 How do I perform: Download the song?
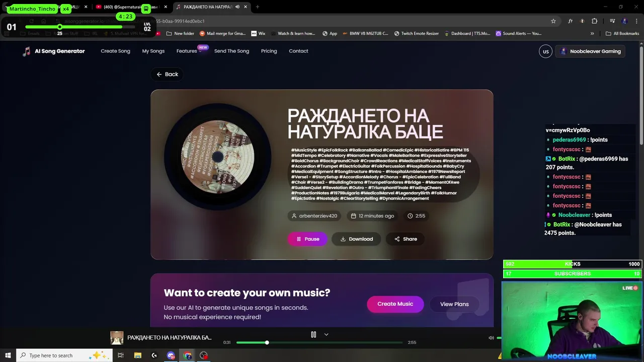356,239
